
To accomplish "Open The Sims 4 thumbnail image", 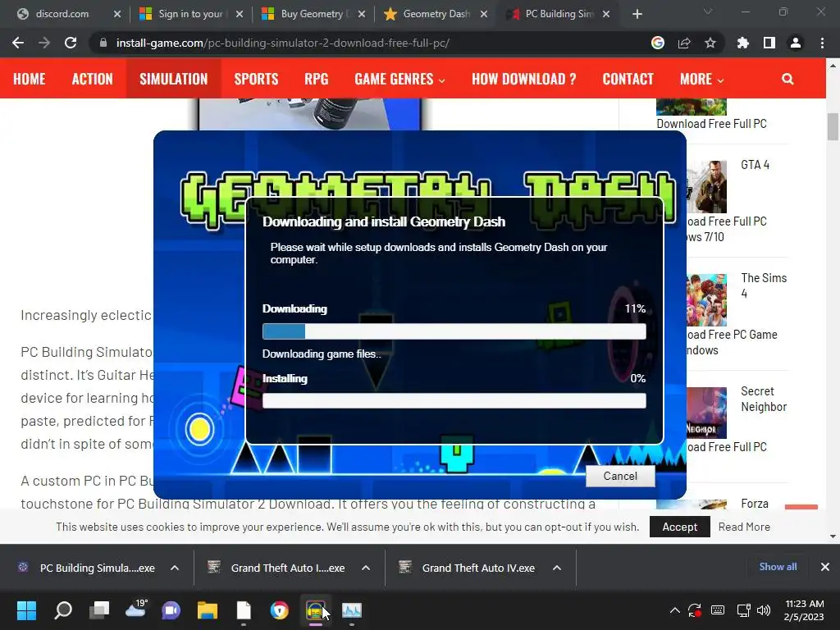I will tap(707, 300).
